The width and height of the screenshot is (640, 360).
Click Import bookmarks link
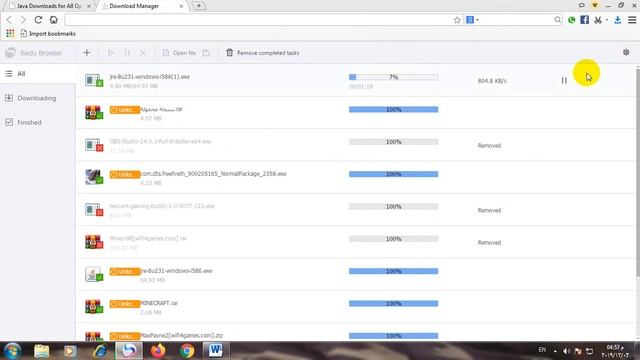pyautogui.click(x=48, y=33)
